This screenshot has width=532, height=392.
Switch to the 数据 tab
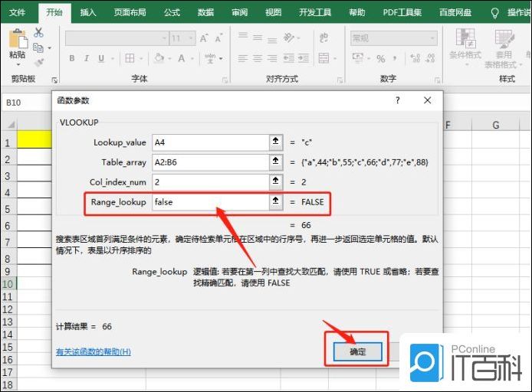[205, 12]
